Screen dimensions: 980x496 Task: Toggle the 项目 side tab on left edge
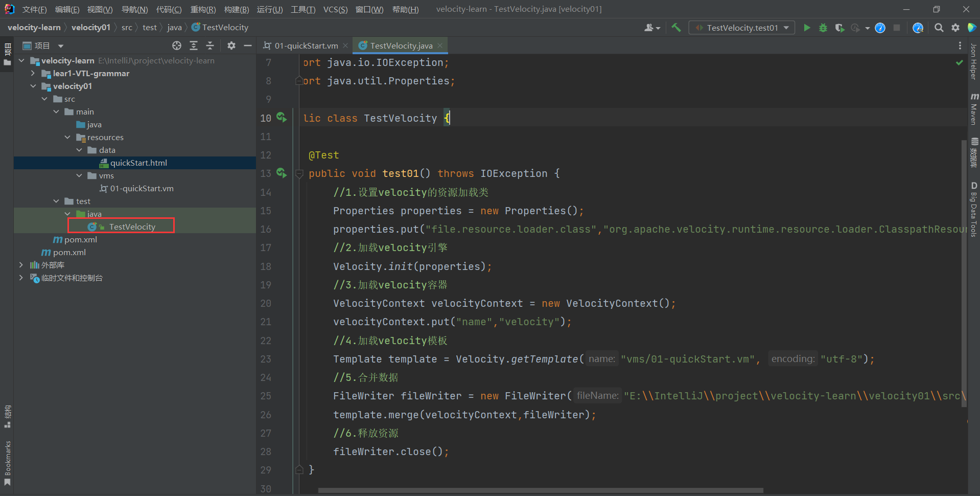coord(7,54)
